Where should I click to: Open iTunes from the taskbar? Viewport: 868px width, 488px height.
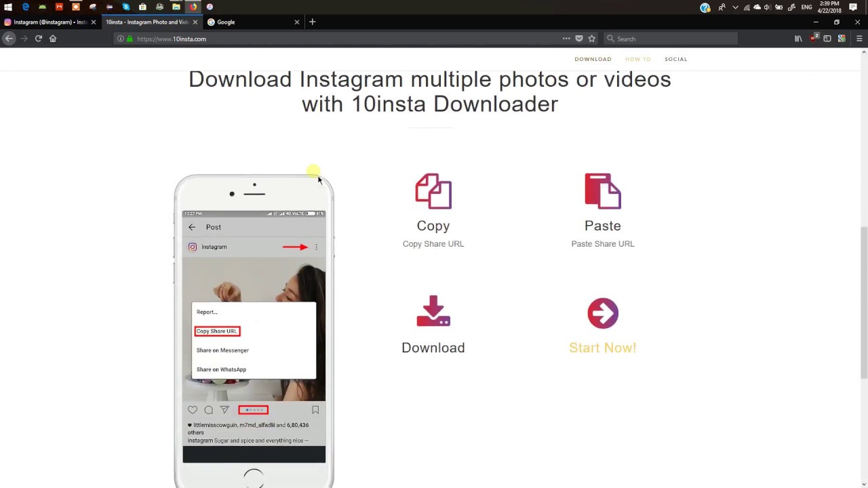pos(210,7)
